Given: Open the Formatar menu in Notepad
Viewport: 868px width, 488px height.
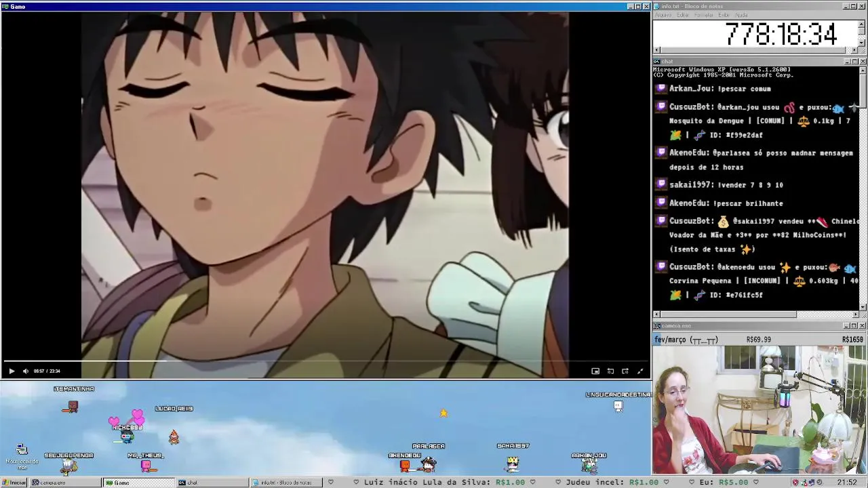Looking at the screenshot, I should [x=704, y=15].
